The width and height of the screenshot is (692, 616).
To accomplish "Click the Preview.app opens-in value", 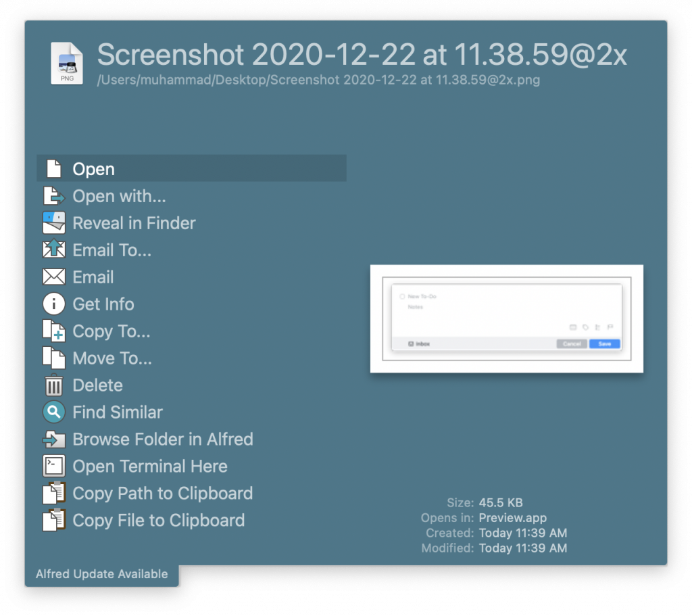I will [x=513, y=517].
